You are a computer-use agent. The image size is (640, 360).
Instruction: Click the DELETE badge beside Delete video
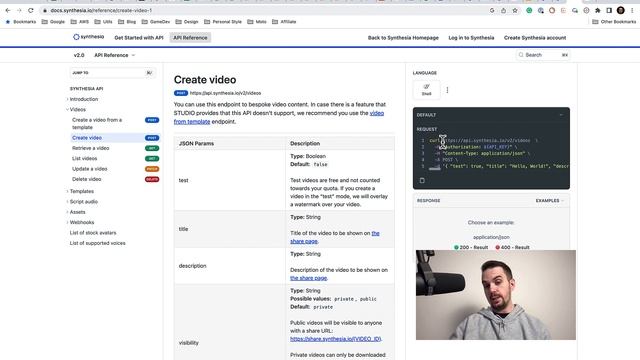click(x=152, y=179)
